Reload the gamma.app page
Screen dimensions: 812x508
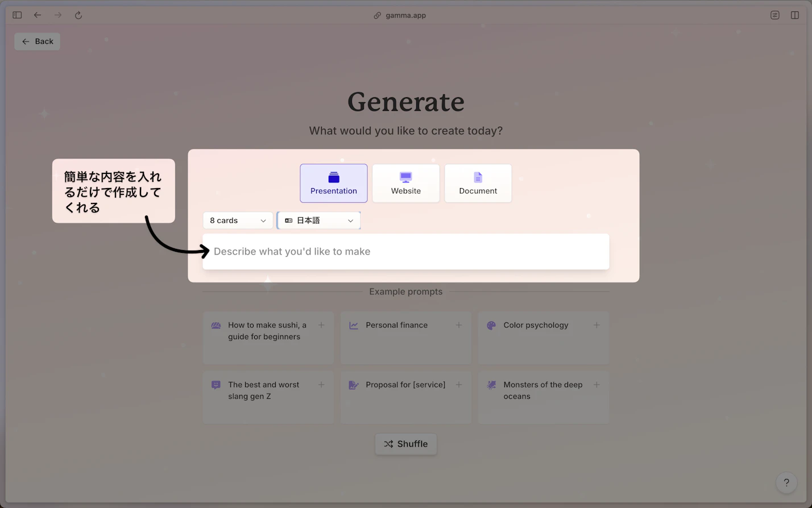[x=78, y=15]
